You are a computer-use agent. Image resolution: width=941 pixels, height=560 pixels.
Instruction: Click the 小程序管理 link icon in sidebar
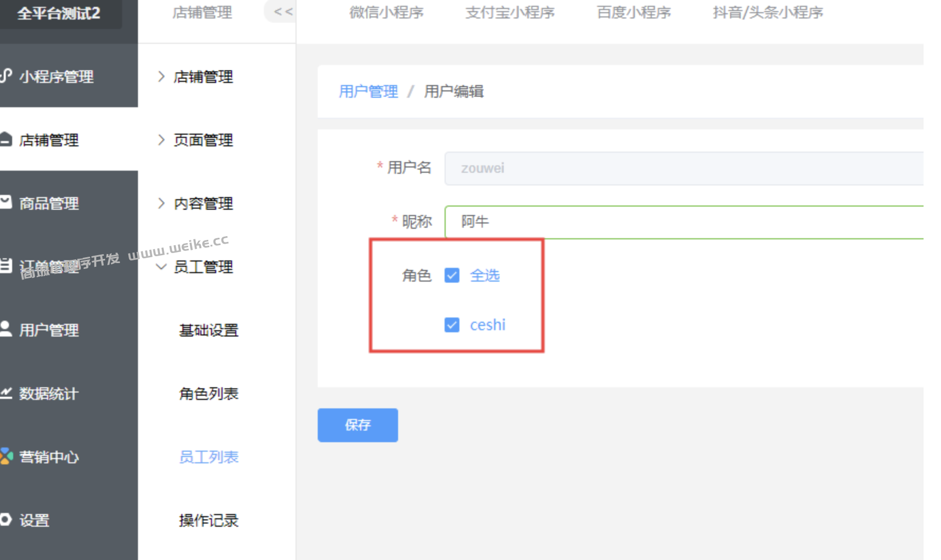tap(6, 76)
